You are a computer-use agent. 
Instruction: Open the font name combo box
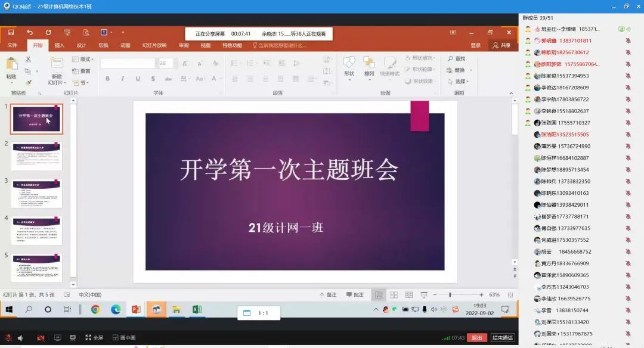coord(129,63)
